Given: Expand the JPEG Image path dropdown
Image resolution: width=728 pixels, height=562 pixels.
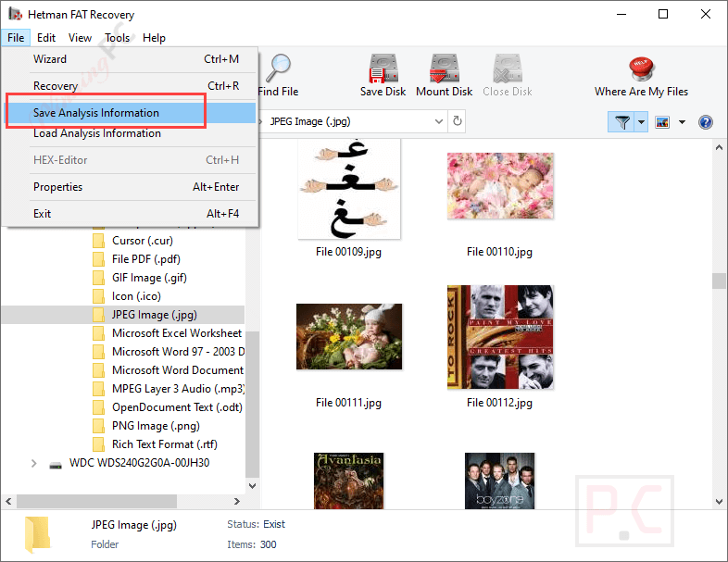Looking at the screenshot, I should click(x=439, y=121).
